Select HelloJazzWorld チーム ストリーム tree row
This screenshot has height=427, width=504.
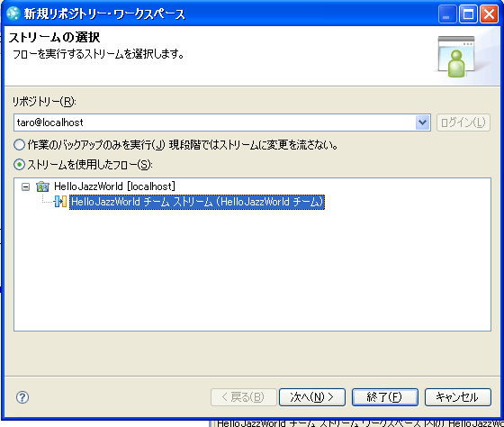(x=197, y=202)
